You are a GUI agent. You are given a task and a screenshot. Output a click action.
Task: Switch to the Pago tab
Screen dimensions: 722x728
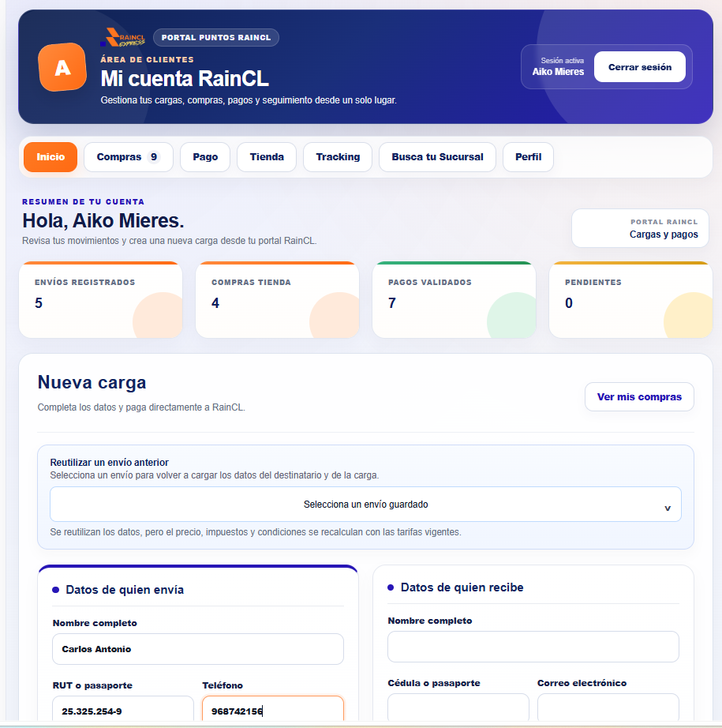(205, 157)
